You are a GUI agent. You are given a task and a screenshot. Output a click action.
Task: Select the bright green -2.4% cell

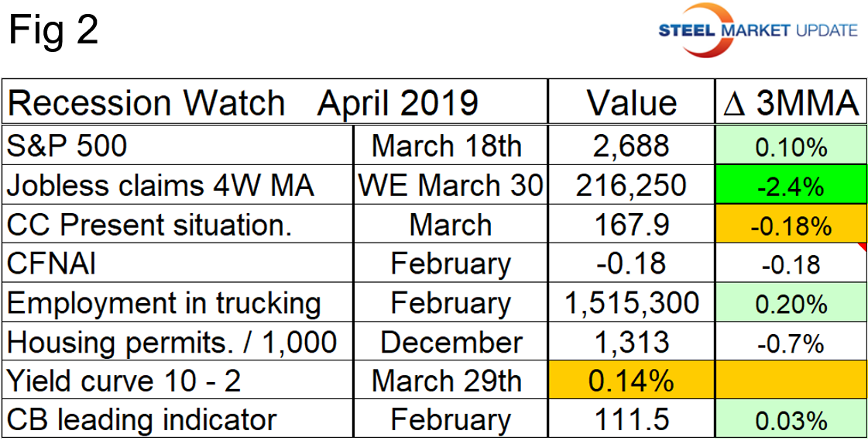pyautogui.click(x=789, y=185)
